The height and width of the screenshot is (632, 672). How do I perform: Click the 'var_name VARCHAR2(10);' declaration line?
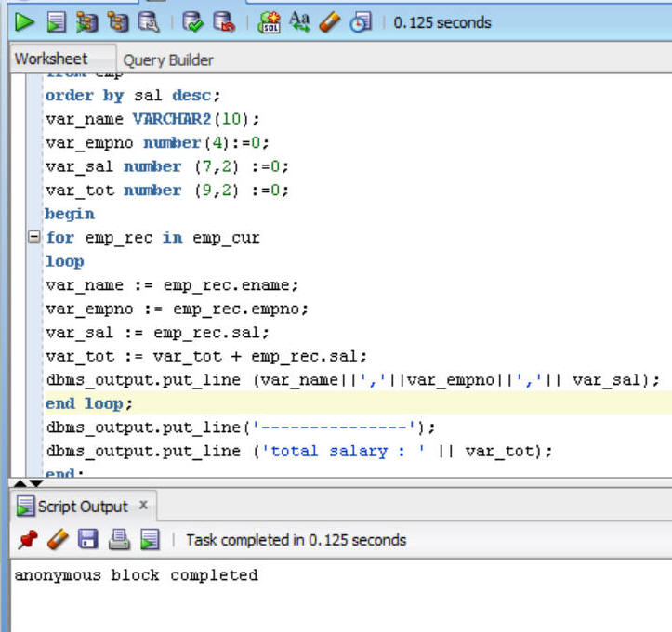pyautogui.click(x=152, y=119)
